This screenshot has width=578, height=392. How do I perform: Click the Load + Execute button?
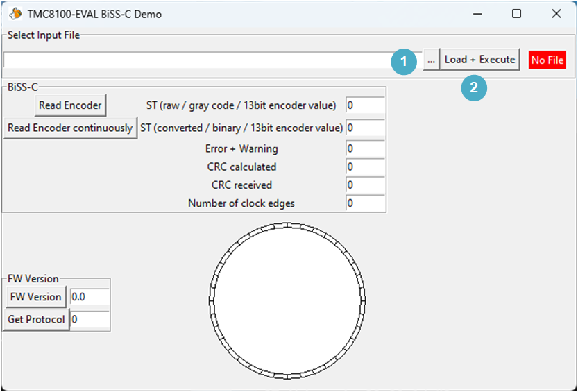[479, 60]
